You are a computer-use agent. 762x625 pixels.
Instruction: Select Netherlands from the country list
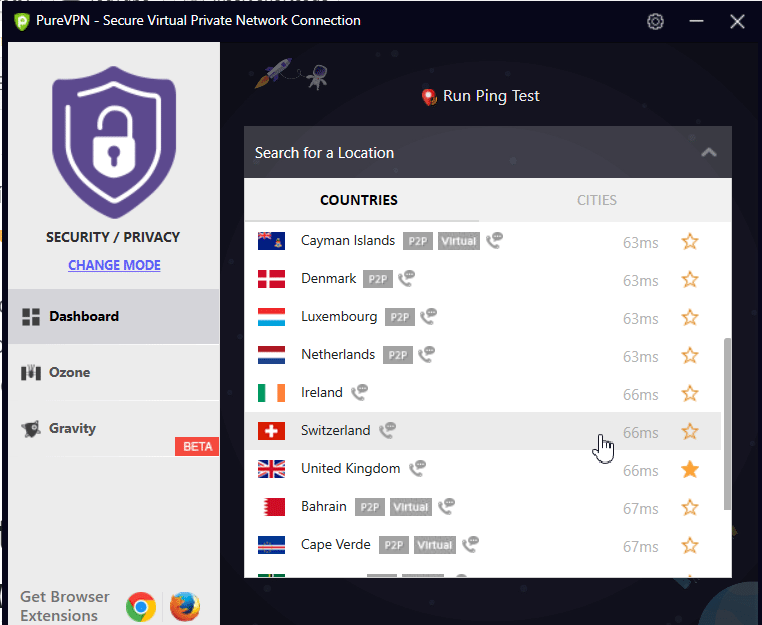483,355
